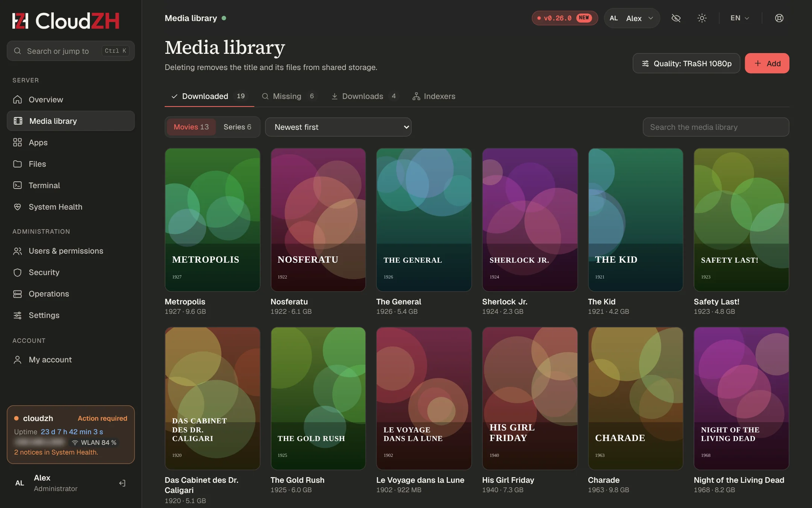Click the CloudZH logo
This screenshot has width=812, height=508.
point(66,21)
